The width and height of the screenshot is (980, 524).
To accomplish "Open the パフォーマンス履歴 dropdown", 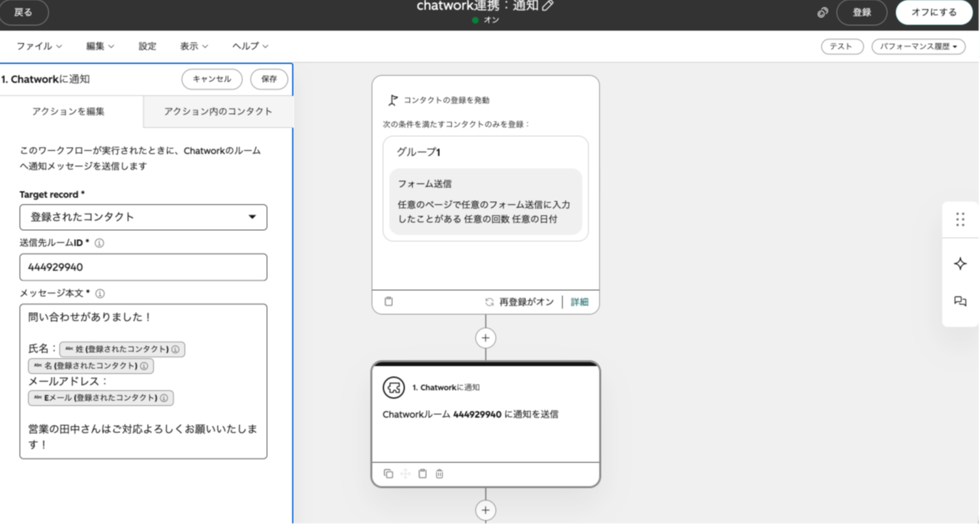I will tap(918, 47).
